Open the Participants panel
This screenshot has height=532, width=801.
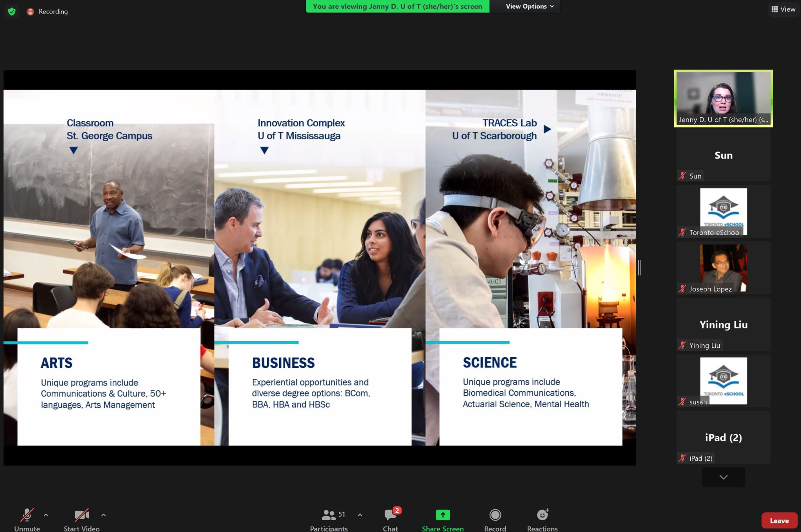coord(329,520)
